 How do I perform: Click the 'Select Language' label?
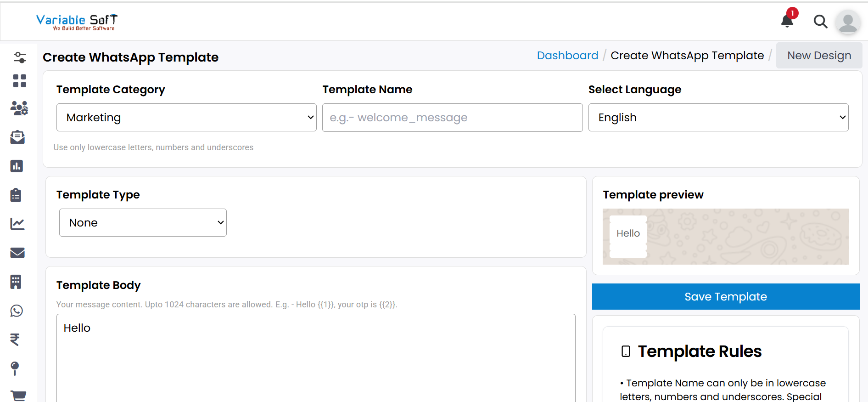coord(635,90)
